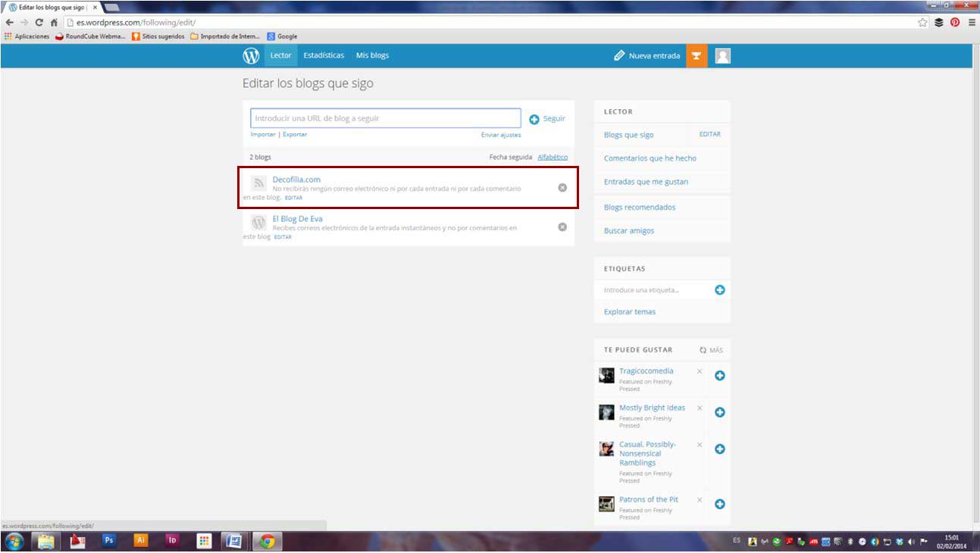
Task: Unfollow Decofilia.com with its remove icon
Action: tap(562, 188)
